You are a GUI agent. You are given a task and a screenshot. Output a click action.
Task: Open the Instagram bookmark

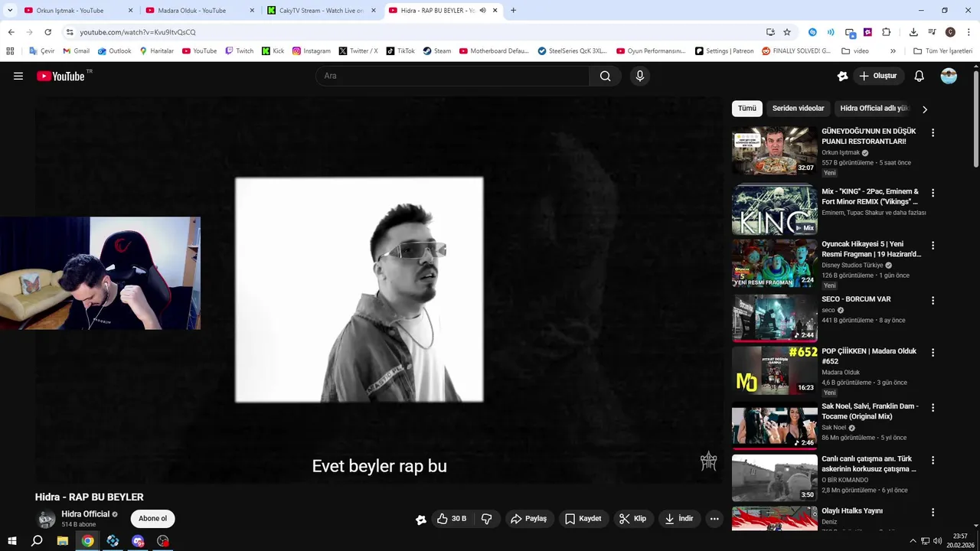[x=312, y=51]
